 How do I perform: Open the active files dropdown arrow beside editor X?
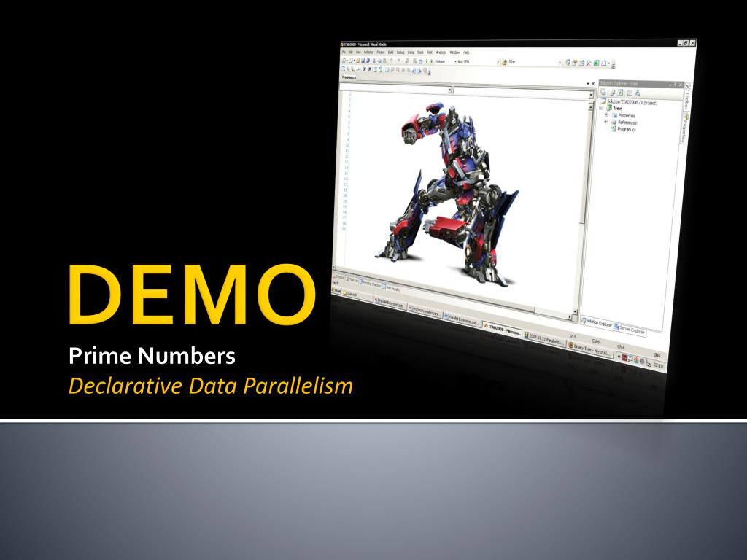tap(588, 84)
